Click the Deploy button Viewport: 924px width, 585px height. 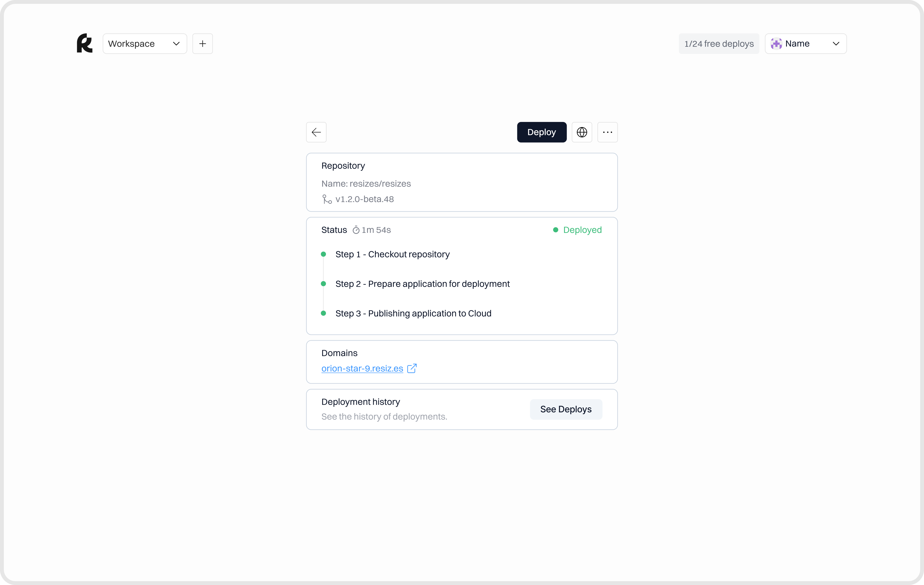(541, 132)
